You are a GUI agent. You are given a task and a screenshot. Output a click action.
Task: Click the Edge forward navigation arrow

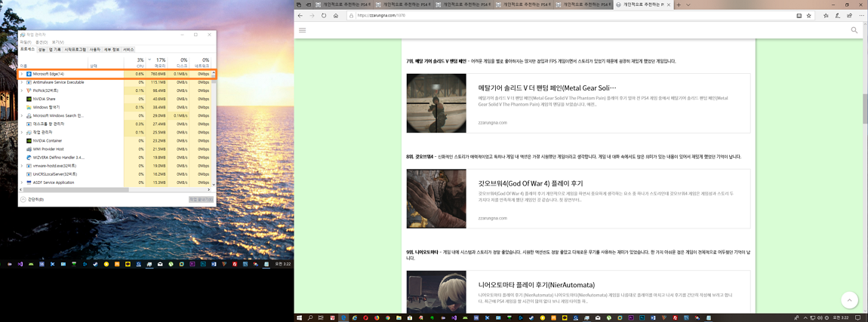click(x=312, y=16)
